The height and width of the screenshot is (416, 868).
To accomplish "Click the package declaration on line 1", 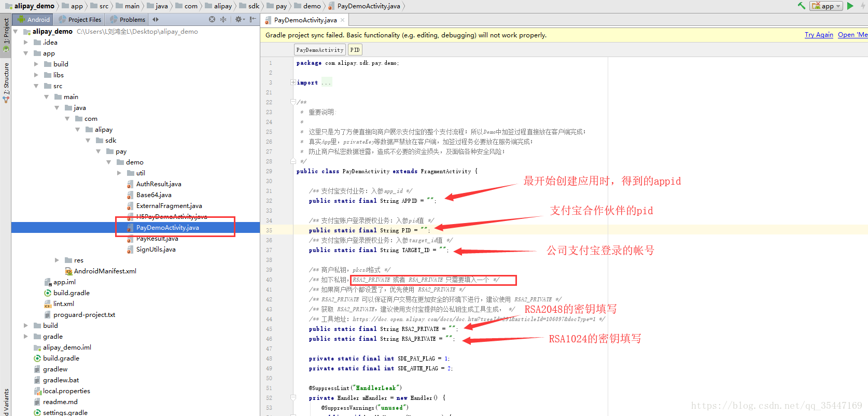I will tap(347, 63).
